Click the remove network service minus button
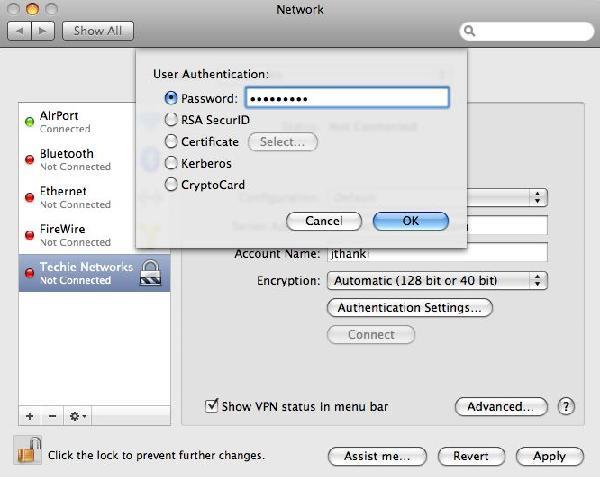Image resolution: width=600 pixels, height=477 pixels. [x=52, y=415]
